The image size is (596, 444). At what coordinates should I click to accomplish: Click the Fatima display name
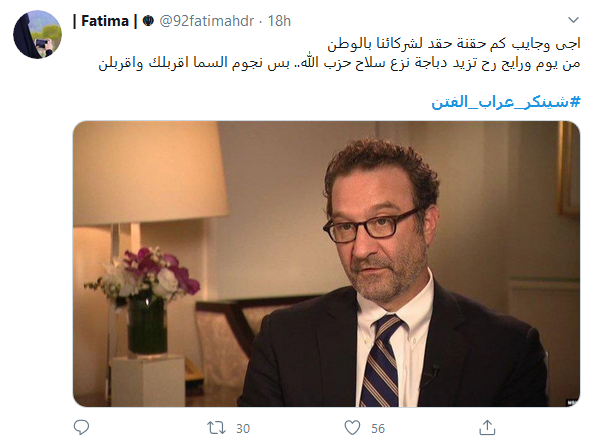point(105,21)
